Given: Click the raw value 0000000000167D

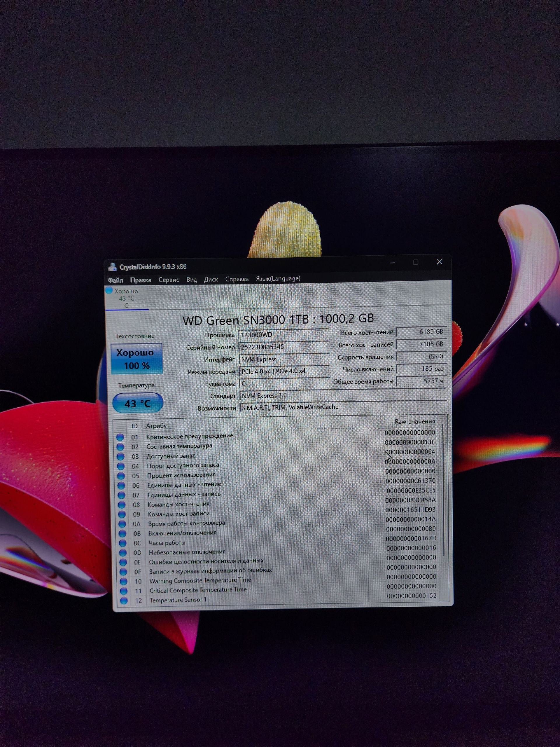Looking at the screenshot, I should [411, 538].
